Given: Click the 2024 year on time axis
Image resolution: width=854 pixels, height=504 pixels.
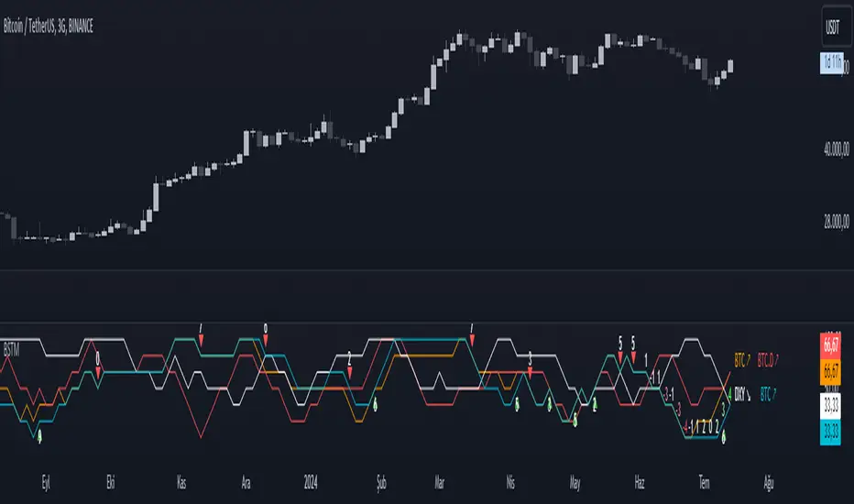Looking at the screenshot, I should pyautogui.click(x=311, y=483).
